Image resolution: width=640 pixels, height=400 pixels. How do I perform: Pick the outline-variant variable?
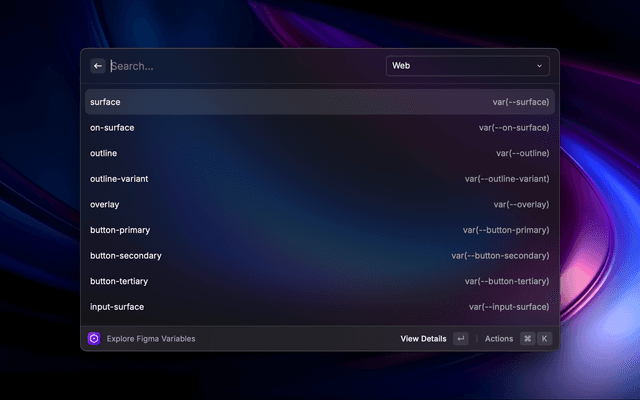(319, 179)
